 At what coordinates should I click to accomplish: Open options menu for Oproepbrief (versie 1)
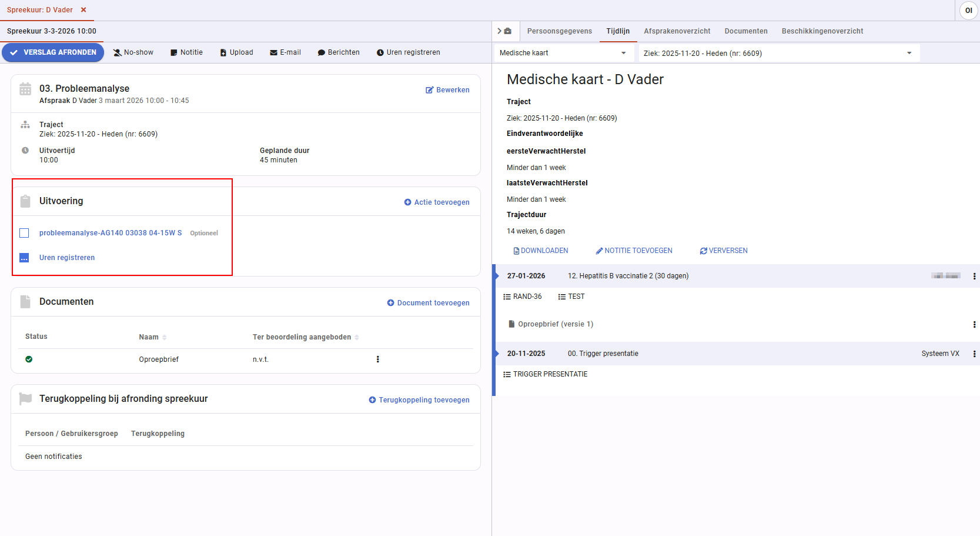coord(974,324)
